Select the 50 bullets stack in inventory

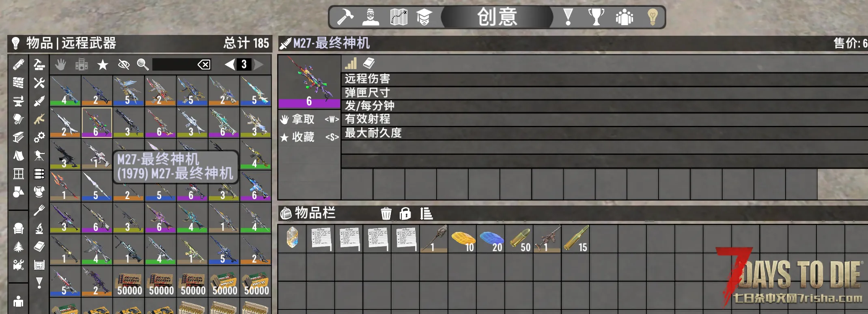click(x=519, y=239)
